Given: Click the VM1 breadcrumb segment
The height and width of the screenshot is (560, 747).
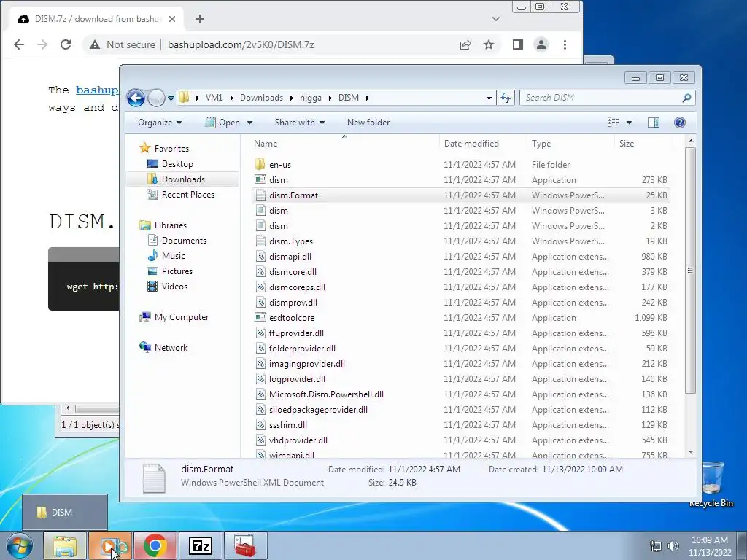Looking at the screenshot, I should tap(214, 98).
